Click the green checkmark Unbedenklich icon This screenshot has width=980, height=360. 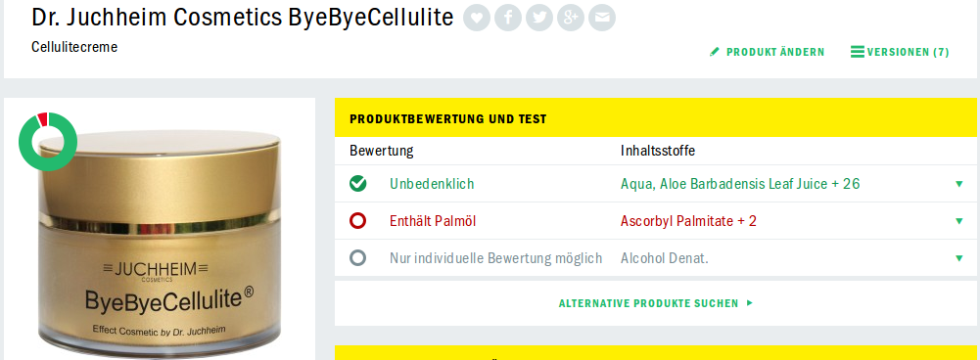click(x=358, y=184)
